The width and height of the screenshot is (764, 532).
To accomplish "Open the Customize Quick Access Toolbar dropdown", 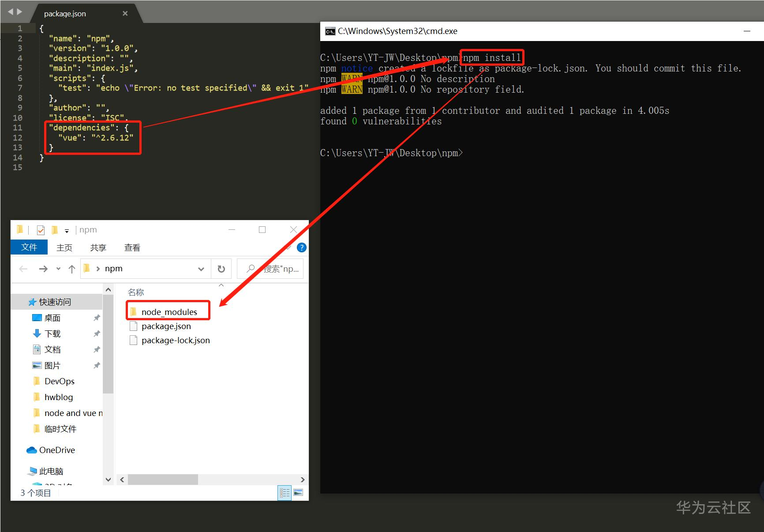I will (67, 231).
